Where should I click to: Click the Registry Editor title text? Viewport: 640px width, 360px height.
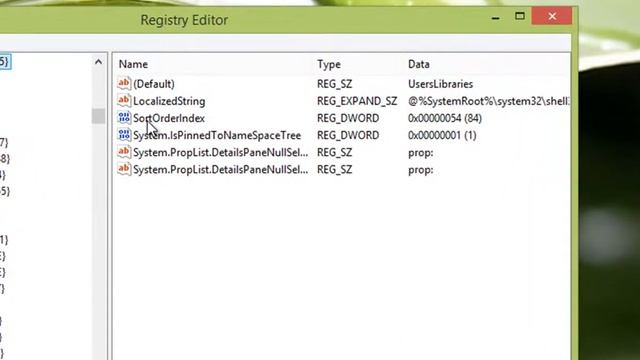click(x=184, y=20)
